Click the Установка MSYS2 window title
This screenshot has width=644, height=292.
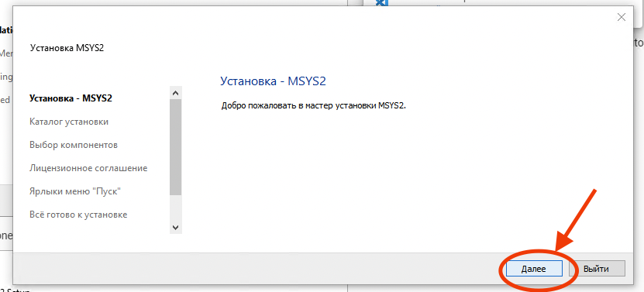(67, 48)
